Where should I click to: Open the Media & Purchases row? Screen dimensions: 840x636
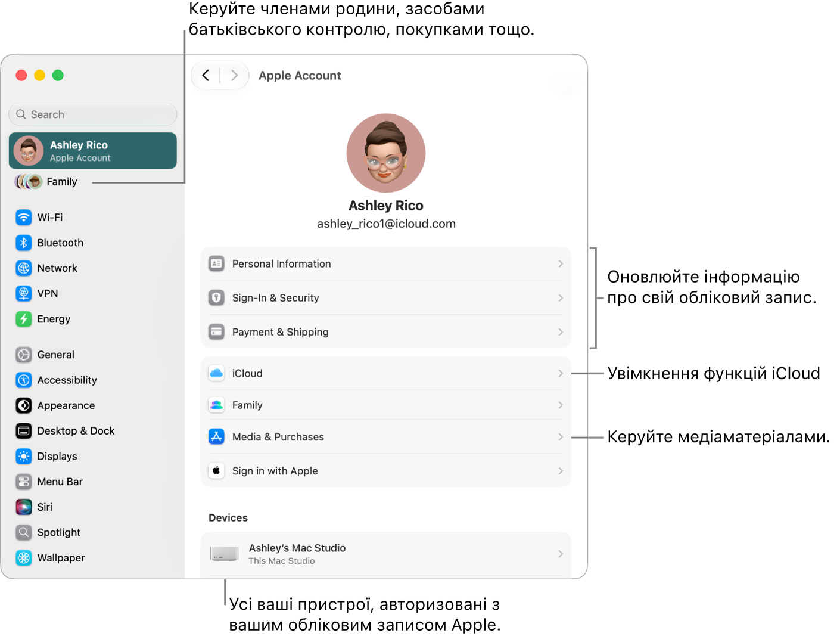[386, 437]
